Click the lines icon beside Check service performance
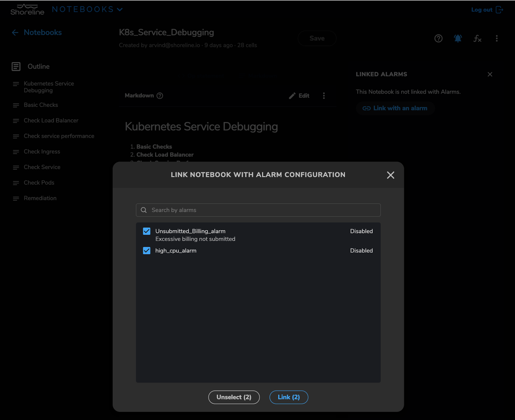The height and width of the screenshot is (420, 515). click(16, 136)
